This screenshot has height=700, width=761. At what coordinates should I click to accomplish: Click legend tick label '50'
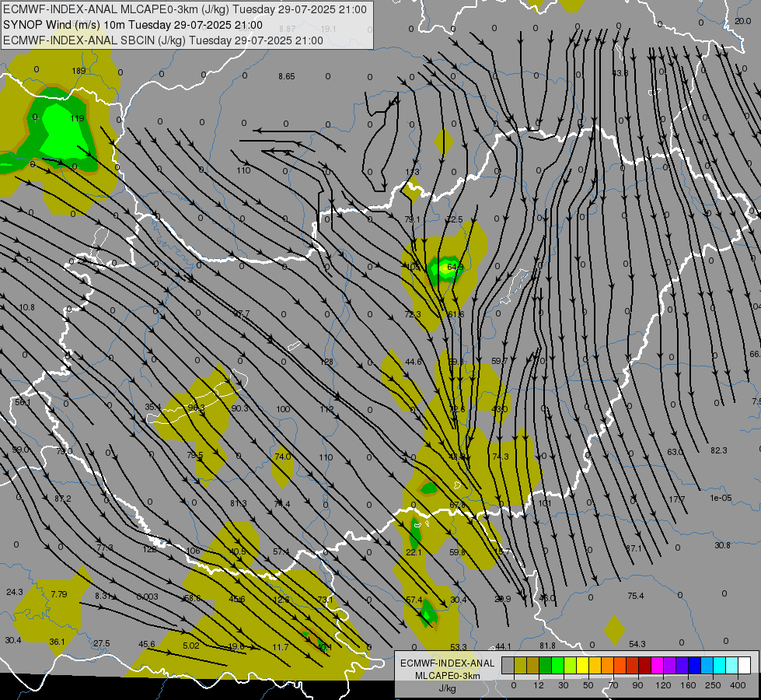coord(588,685)
